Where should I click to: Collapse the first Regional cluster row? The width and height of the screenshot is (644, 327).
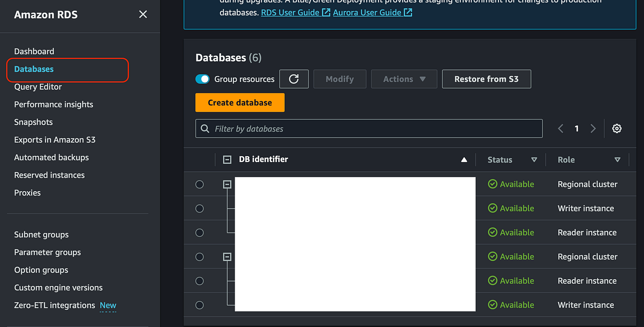tap(226, 184)
